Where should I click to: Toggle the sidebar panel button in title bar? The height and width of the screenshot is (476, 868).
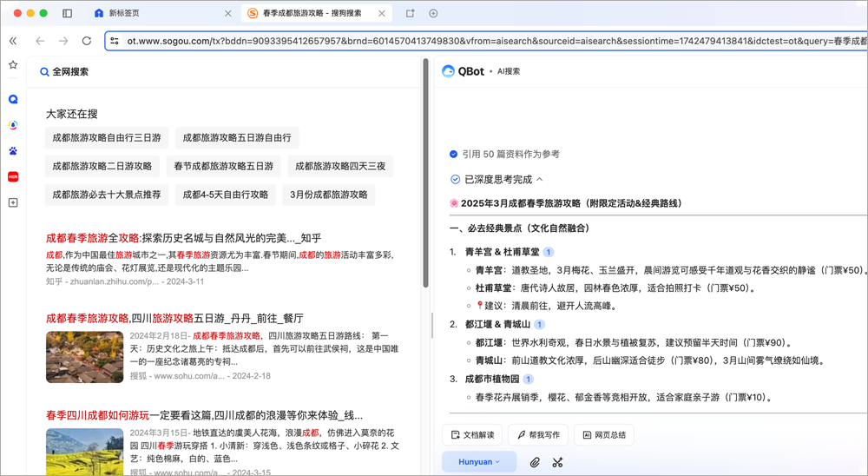(68, 13)
